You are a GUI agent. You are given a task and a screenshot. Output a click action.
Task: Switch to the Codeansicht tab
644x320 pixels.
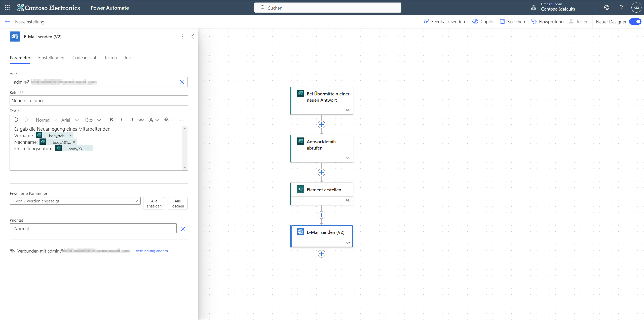pyautogui.click(x=85, y=57)
